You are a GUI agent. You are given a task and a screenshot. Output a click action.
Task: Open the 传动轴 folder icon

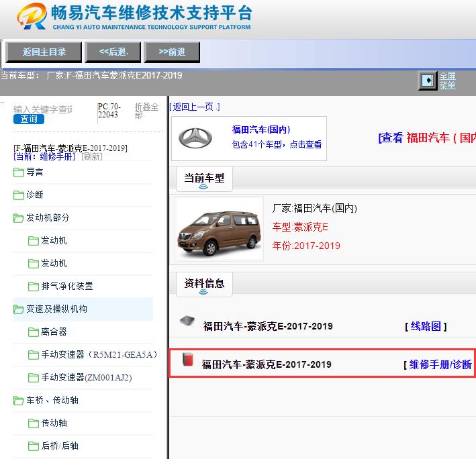tap(34, 423)
